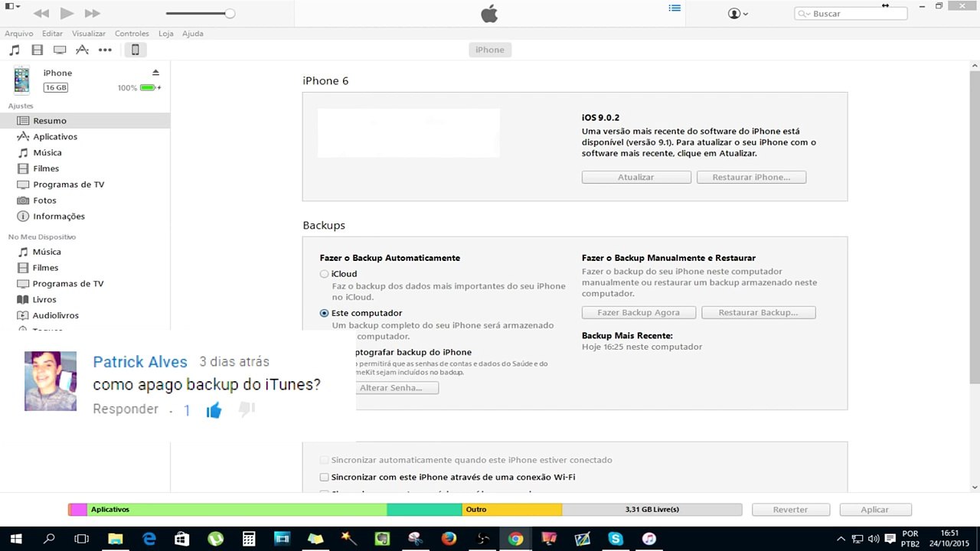The height and width of the screenshot is (551, 980).
Task: Click the volume icon in the system tray
Action: tap(874, 539)
